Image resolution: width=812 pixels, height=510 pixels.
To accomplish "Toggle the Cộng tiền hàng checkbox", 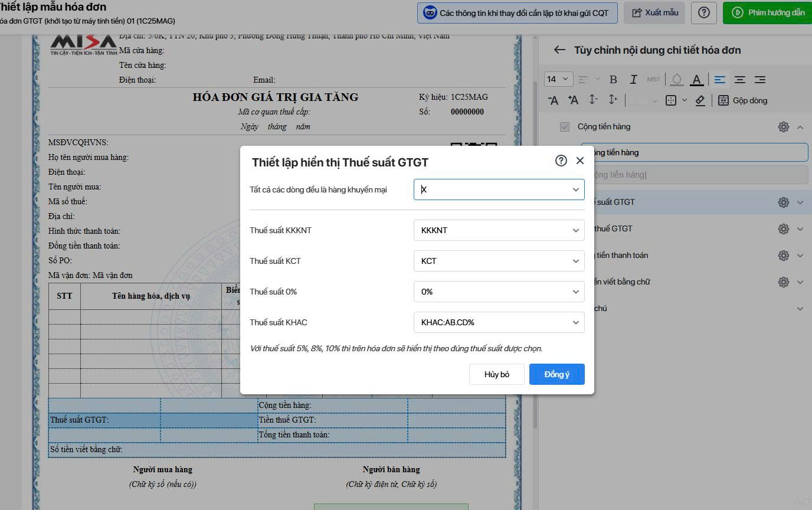I will (565, 127).
